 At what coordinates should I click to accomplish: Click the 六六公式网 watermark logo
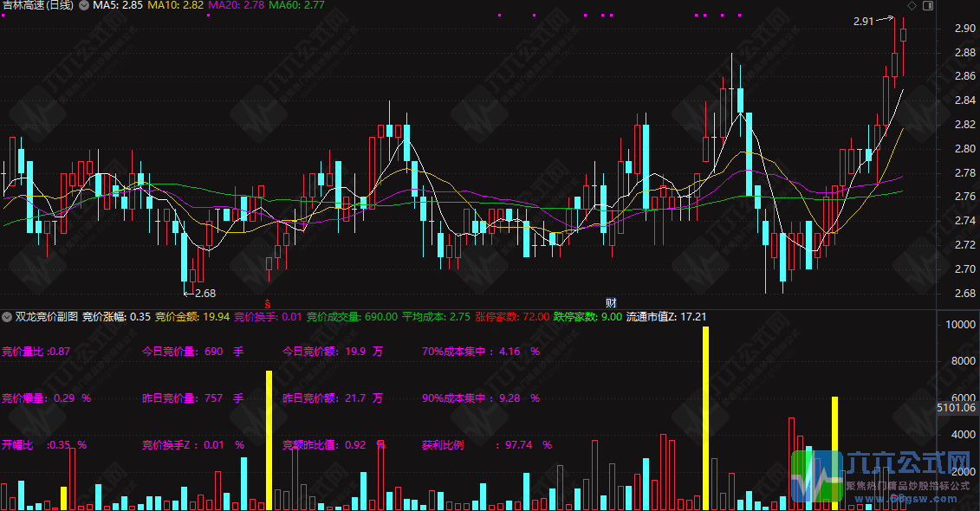[x=884, y=475]
